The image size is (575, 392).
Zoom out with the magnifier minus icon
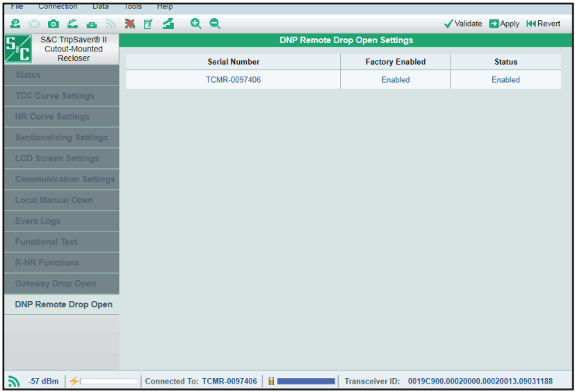(x=215, y=24)
